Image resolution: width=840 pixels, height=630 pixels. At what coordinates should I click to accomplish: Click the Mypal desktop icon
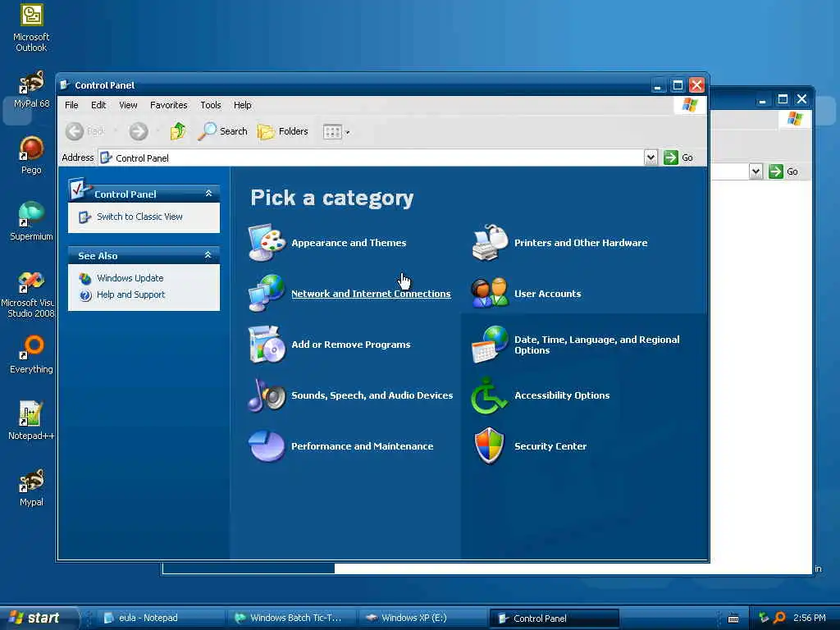(x=31, y=488)
